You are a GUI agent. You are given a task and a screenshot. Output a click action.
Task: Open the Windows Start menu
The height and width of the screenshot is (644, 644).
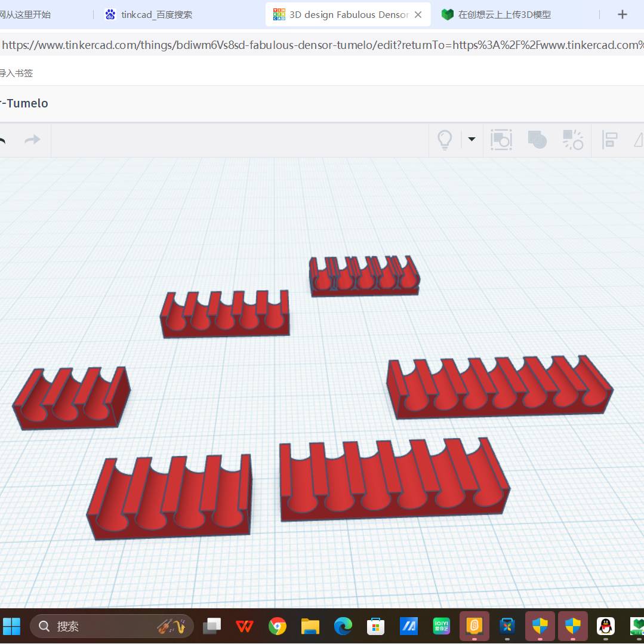pyautogui.click(x=12, y=626)
